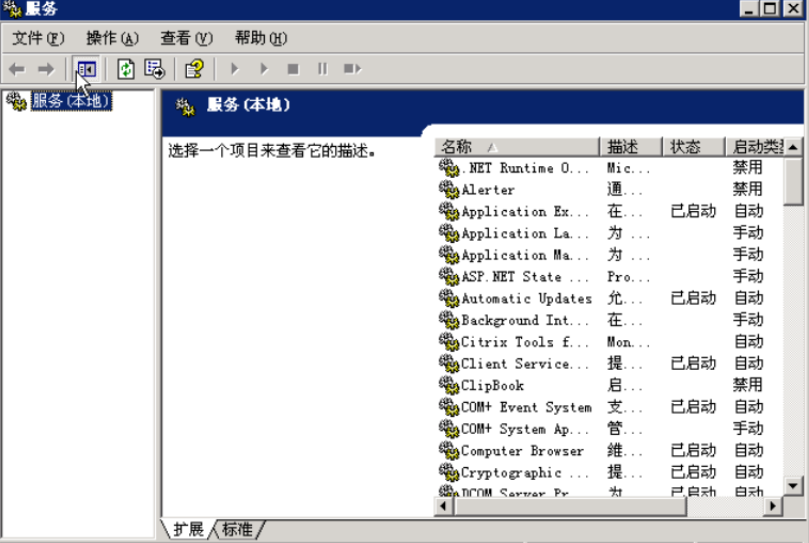The height and width of the screenshot is (543, 809).
Task: Click the Refresh toolbar icon
Action: [x=126, y=69]
